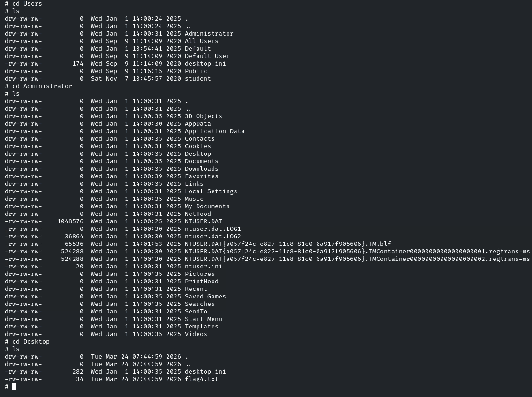Select the Public directory entry
The height and width of the screenshot is (397, 532).
(196, 71)
